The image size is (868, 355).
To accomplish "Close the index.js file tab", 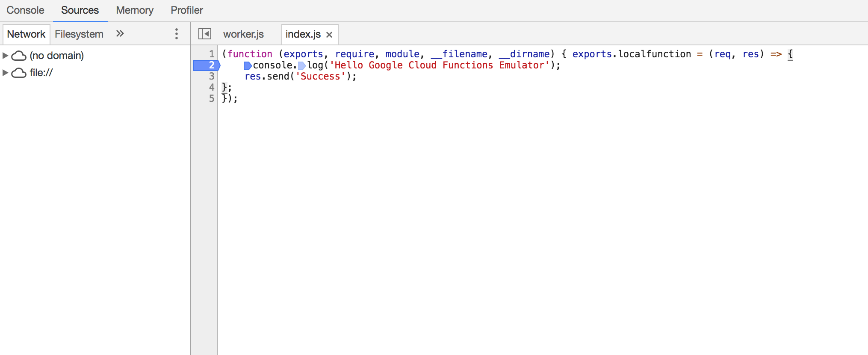I will click(x=329, y=35).
